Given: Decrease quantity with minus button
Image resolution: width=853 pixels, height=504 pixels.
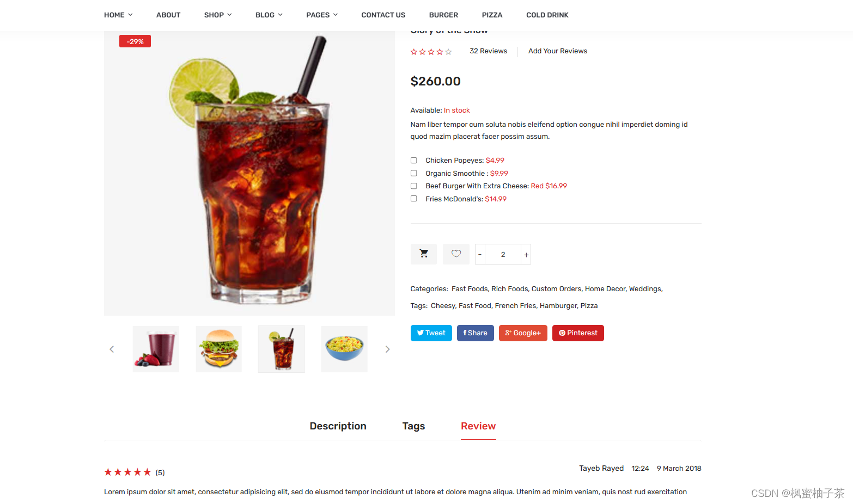Looking at the screenshot, I should click(480, 254).
